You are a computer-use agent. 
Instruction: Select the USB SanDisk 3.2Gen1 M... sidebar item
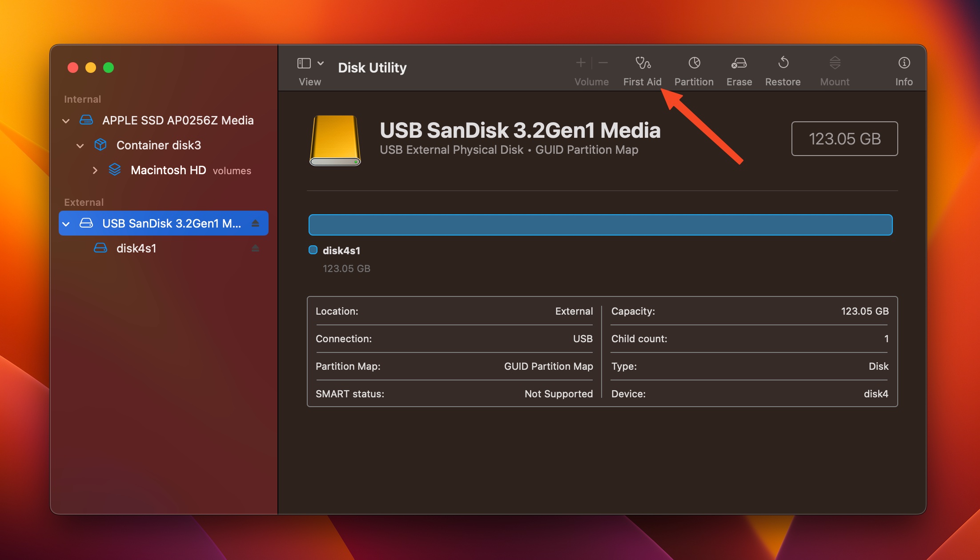[163, 223]
